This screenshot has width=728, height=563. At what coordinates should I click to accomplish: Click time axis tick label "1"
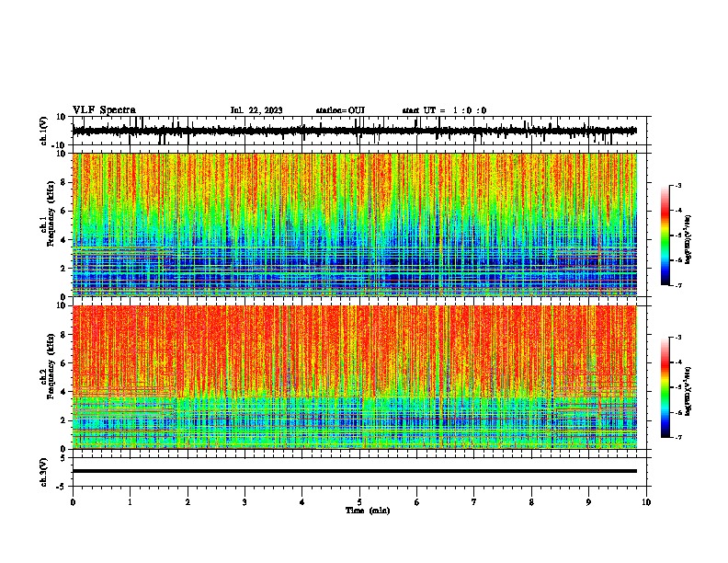click(130, 502)
